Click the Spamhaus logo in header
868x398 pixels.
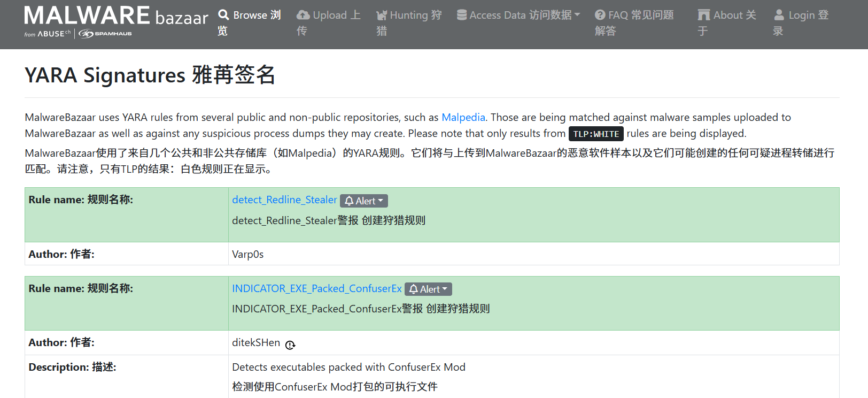pos(105,34)
